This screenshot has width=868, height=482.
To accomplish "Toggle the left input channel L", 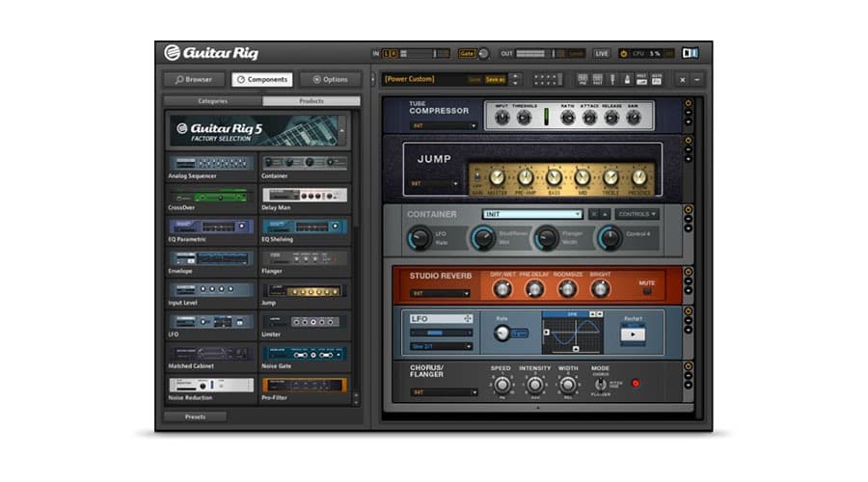I will pos(387,54).
